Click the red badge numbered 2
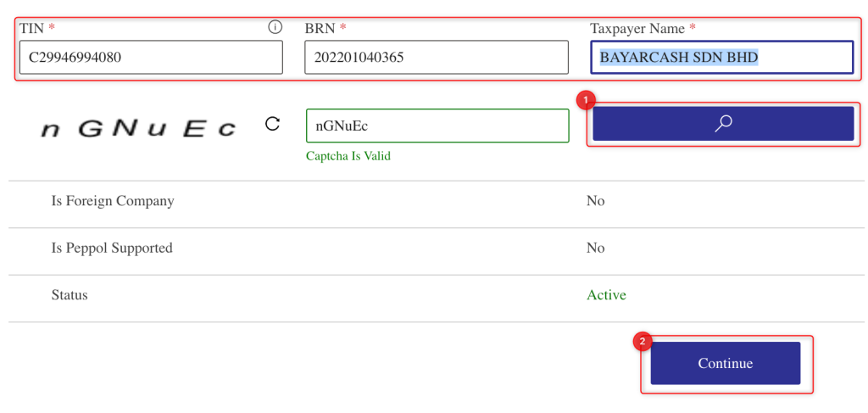868x413 pixels. click(x=643, y=342)
